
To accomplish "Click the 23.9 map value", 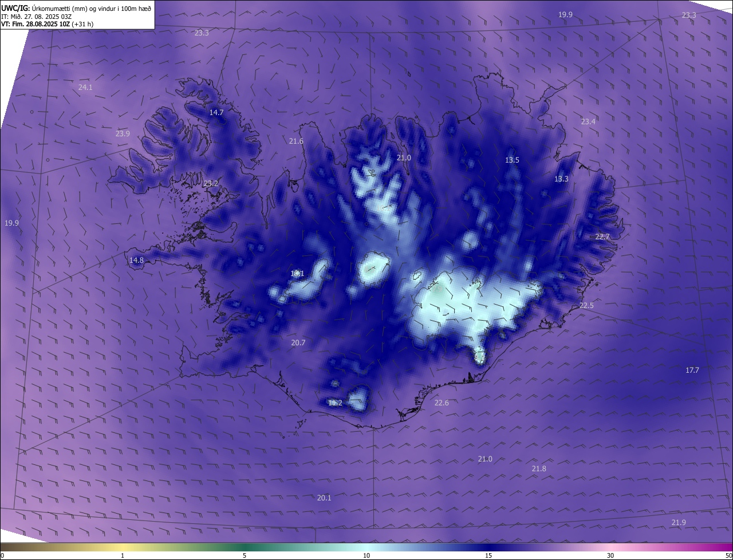I will 123,134.
